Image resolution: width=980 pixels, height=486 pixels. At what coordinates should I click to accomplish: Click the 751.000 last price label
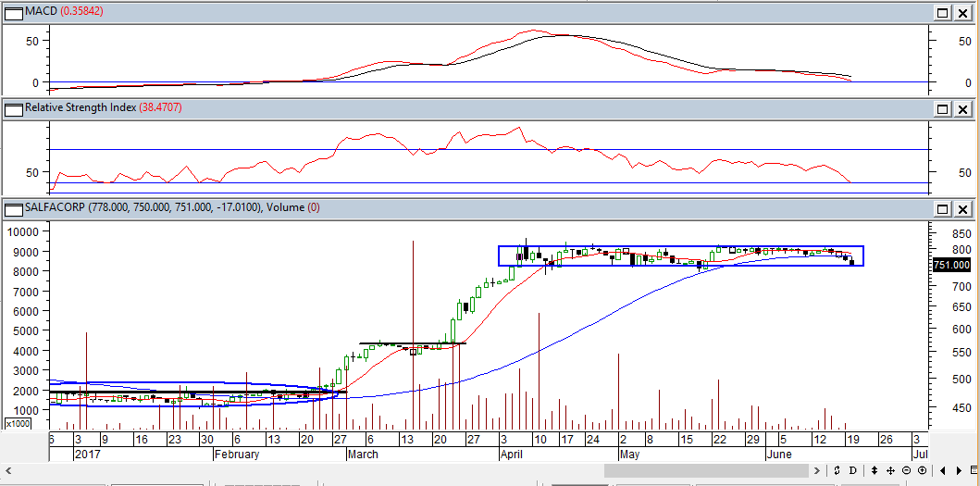click(949, 265)
